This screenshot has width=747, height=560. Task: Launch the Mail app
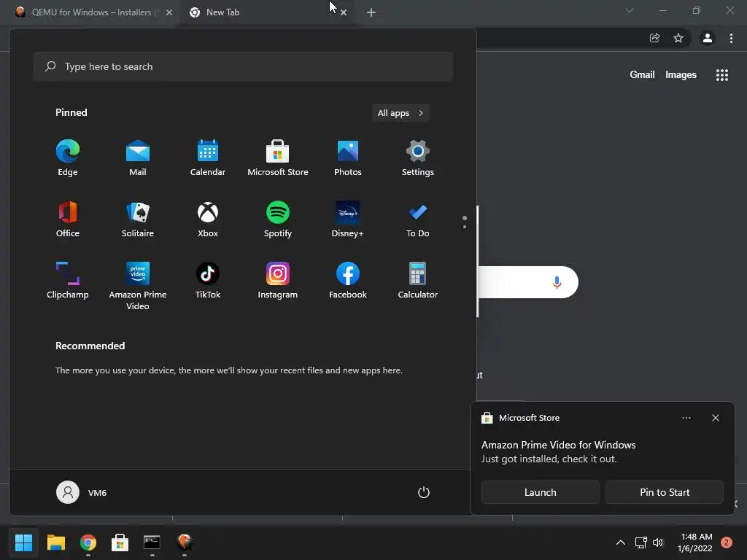point(138,158)
